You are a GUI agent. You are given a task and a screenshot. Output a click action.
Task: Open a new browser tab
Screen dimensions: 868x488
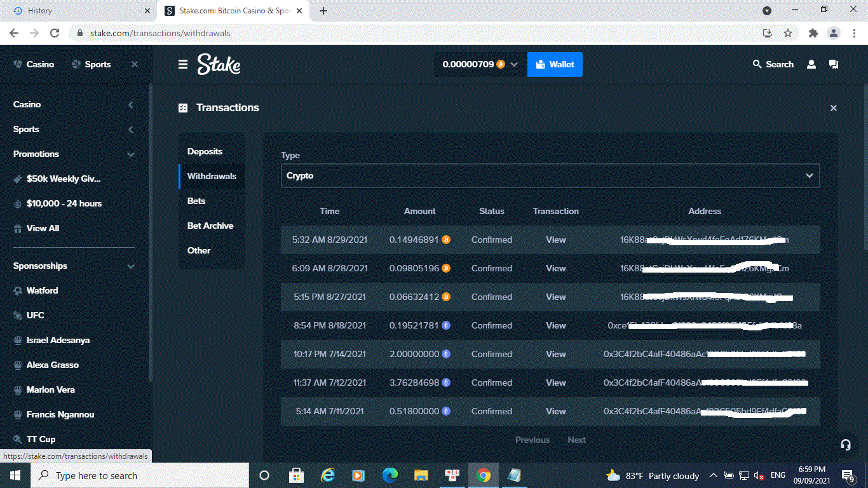click(x=323, y=11)
